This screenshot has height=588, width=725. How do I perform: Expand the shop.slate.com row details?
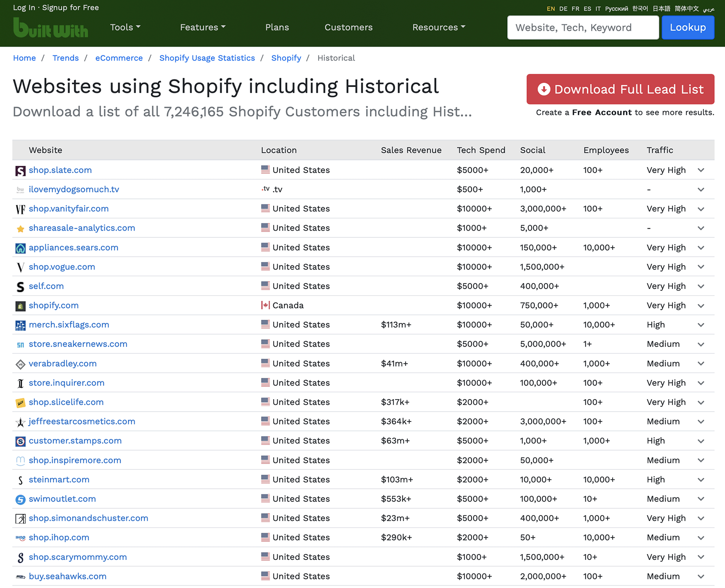point(701,170)
